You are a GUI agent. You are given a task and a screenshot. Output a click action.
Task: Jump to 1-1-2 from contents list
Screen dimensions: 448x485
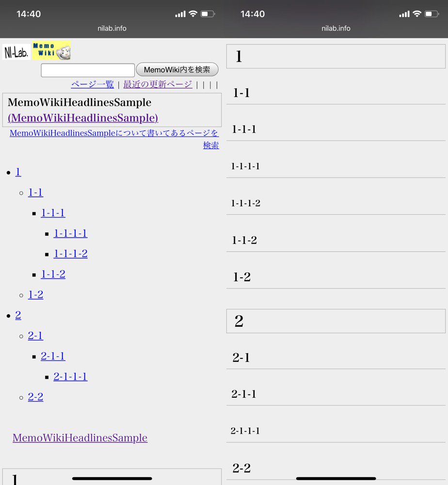click(x=53, y=274)
